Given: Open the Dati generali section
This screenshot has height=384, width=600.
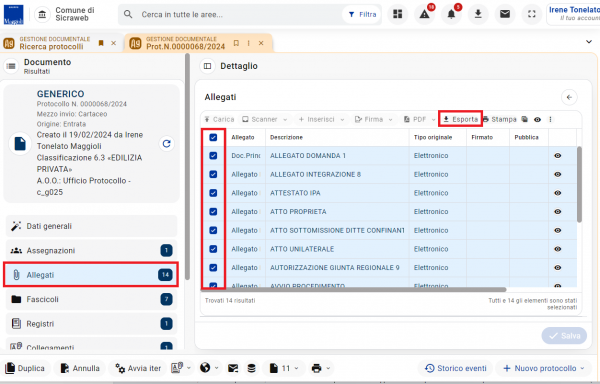Looking at the screenshot, I should coord(91,226).
